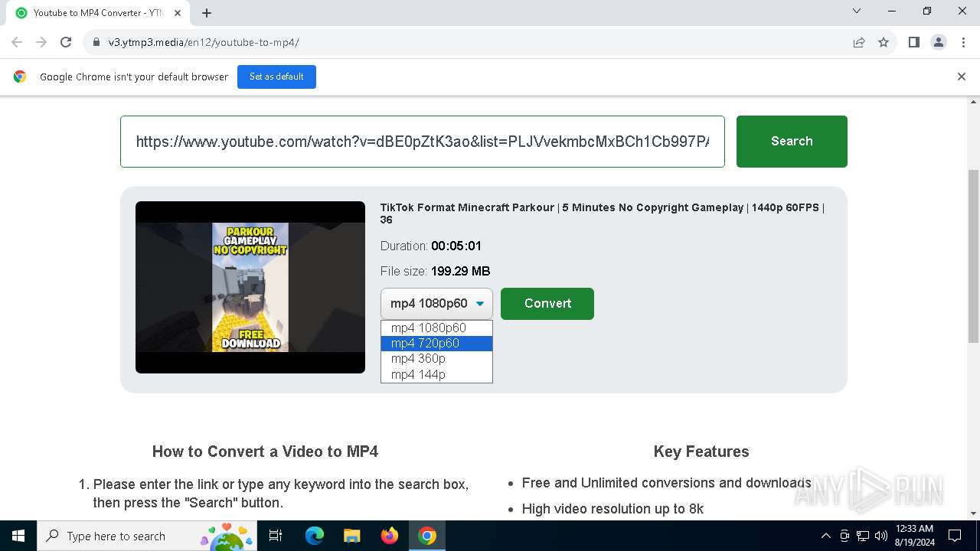Click the video title text
This screenshot has height=551, width=980.
pos(603,214)
